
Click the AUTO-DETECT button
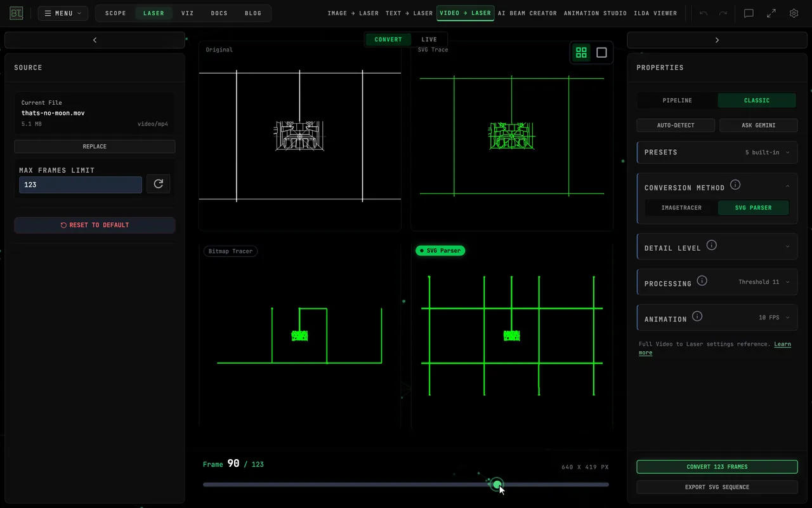(x=676, y=125)
